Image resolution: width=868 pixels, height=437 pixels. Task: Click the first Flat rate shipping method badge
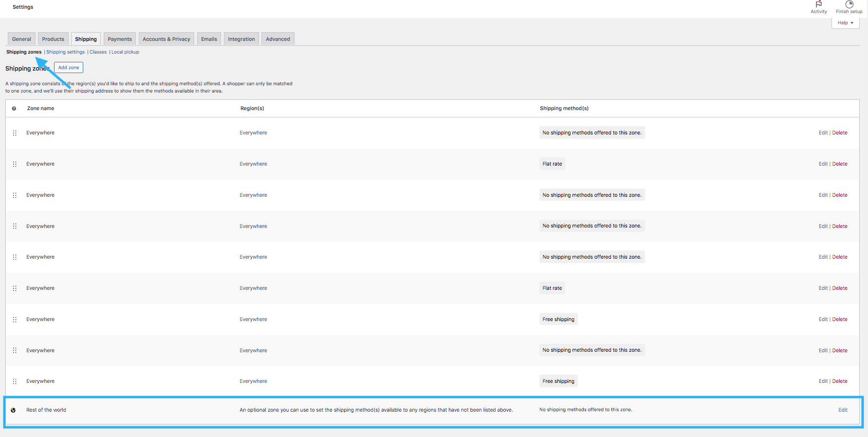pos(552,164)
